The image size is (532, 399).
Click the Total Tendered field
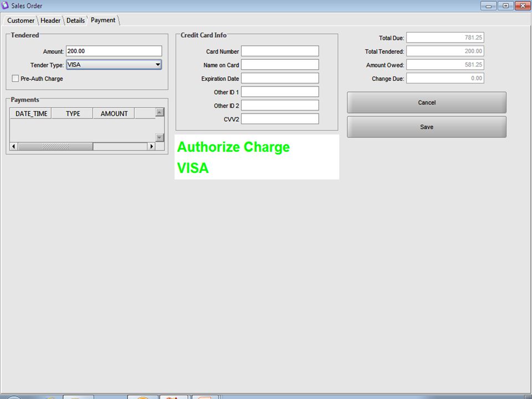pos(445,51)
